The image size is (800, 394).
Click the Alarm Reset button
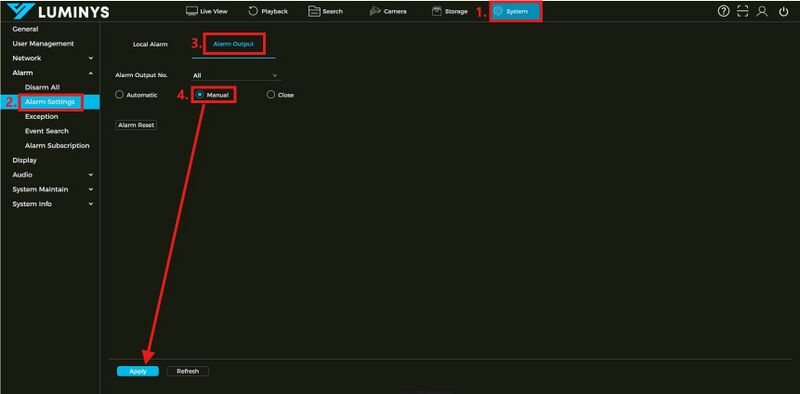pos(136,125)
